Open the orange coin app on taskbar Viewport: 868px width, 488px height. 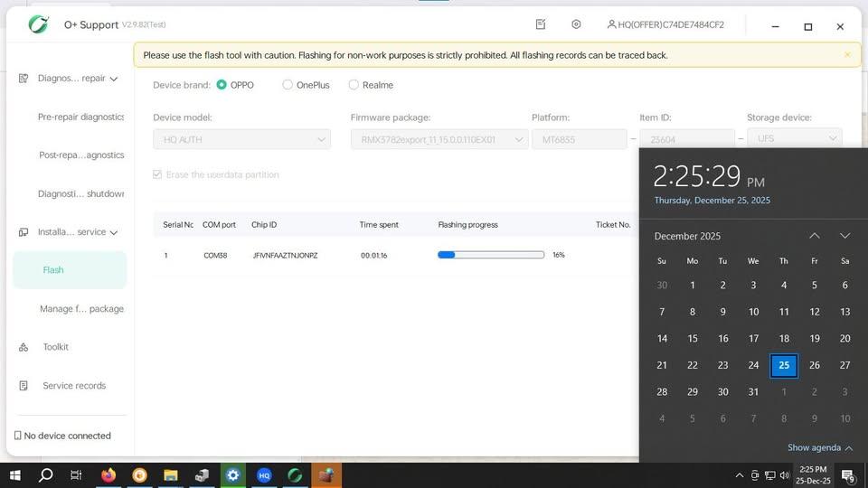pos(139,475)
